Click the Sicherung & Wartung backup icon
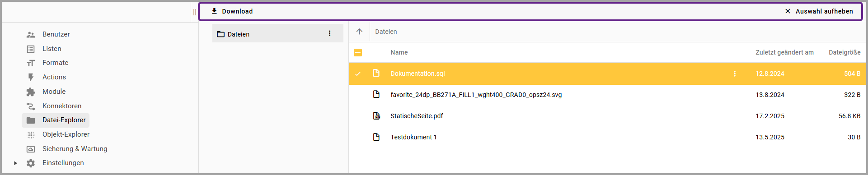The width and height of the screenshot is (868, 175). [x=31, y=149]
